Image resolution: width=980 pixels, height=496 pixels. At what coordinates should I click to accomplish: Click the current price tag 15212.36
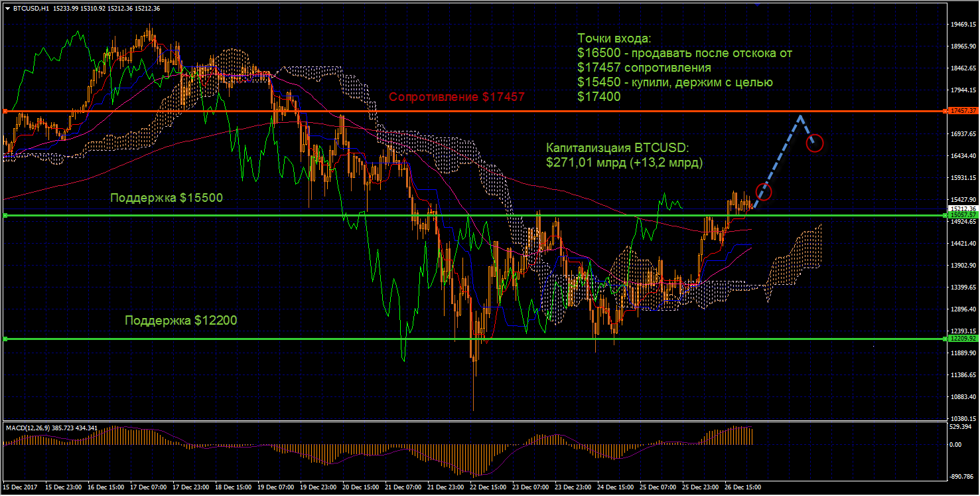[x=962, y=208]
